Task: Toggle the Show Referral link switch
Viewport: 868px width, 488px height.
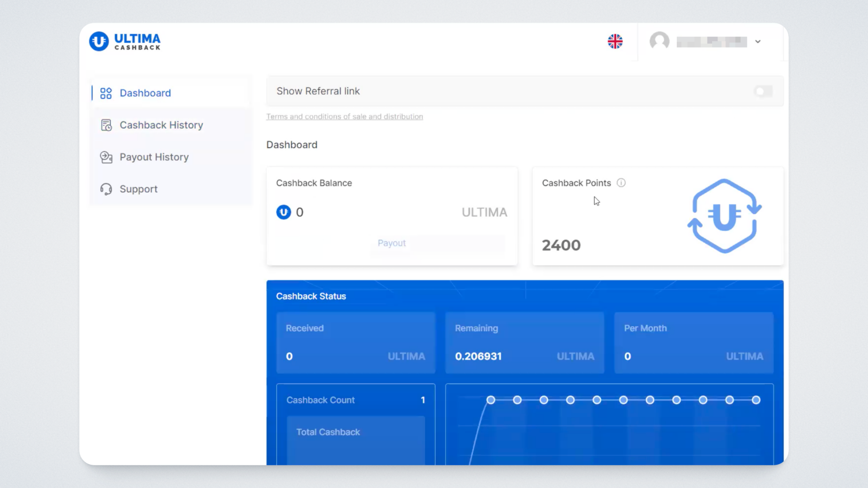Action: click(x=763, y=91)
